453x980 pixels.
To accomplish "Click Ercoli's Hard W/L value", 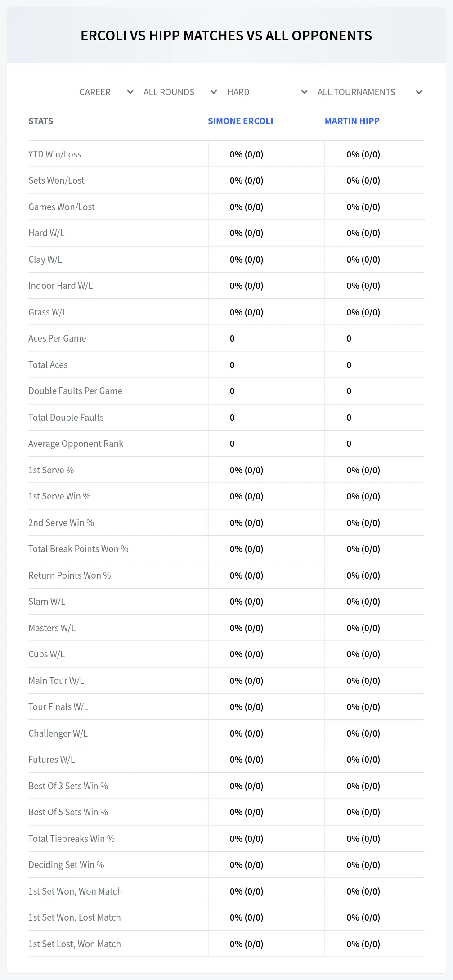I will pyautogui.click(x=247, y=233).
